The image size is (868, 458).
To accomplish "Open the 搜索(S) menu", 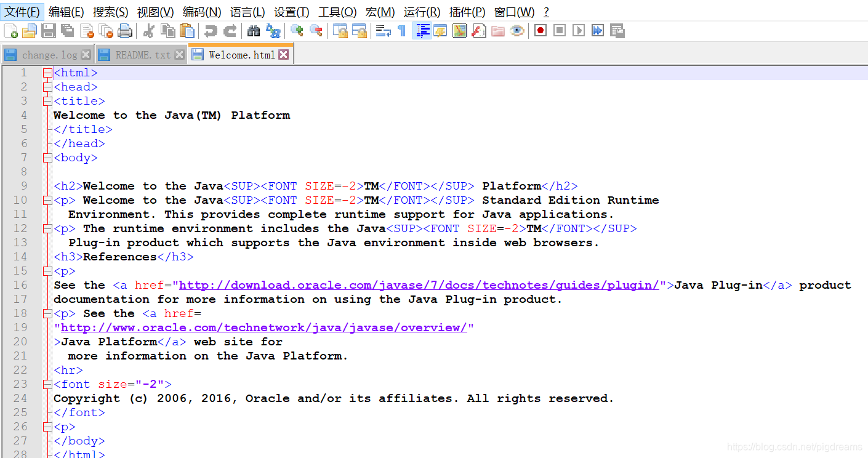I will (x=111, y=12).
